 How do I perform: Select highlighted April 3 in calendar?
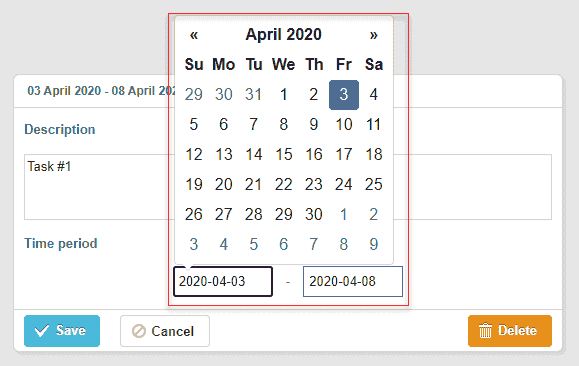344,95
